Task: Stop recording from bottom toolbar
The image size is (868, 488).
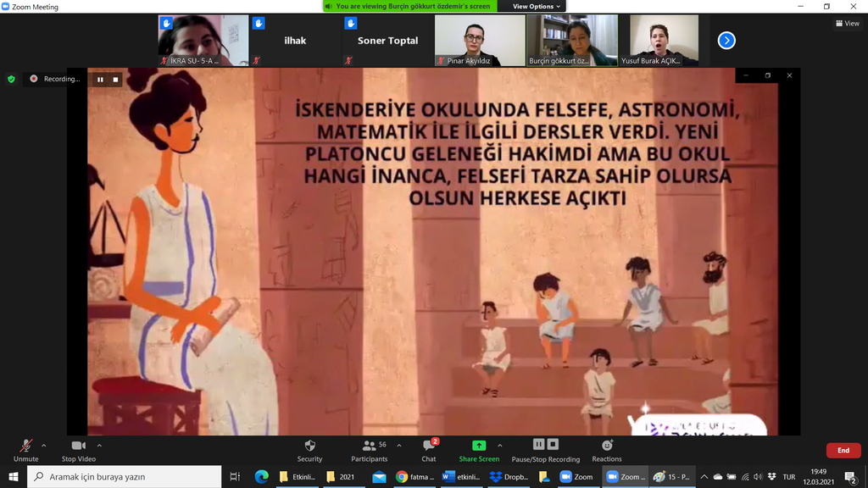Action: (x=553, y=444)
